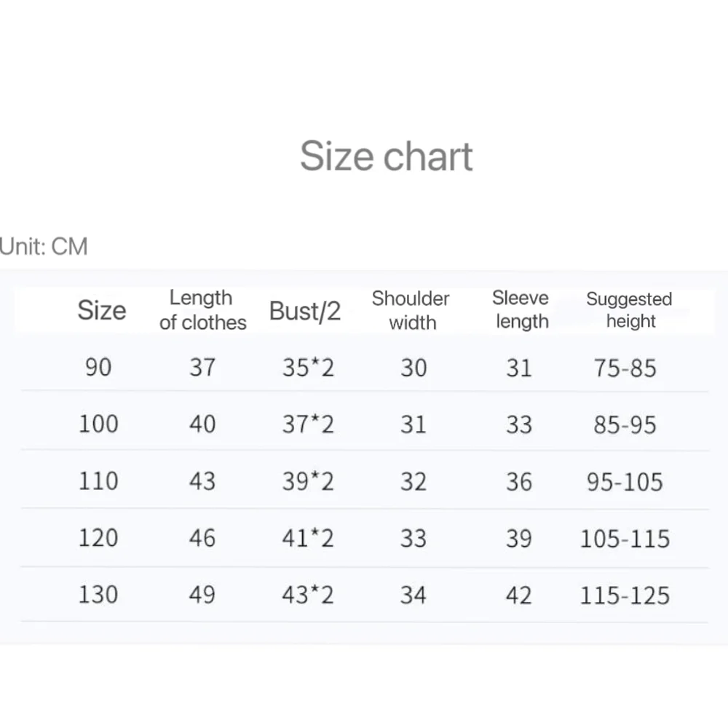Click the Size chart title

click(387, 156)
